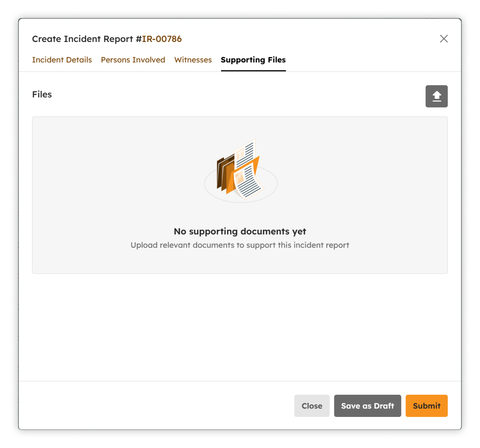The width and height of the screenshot is (480, 448).
Task: Click the 'Upload relevant documents' hint text
Action: tap(240, 245)
